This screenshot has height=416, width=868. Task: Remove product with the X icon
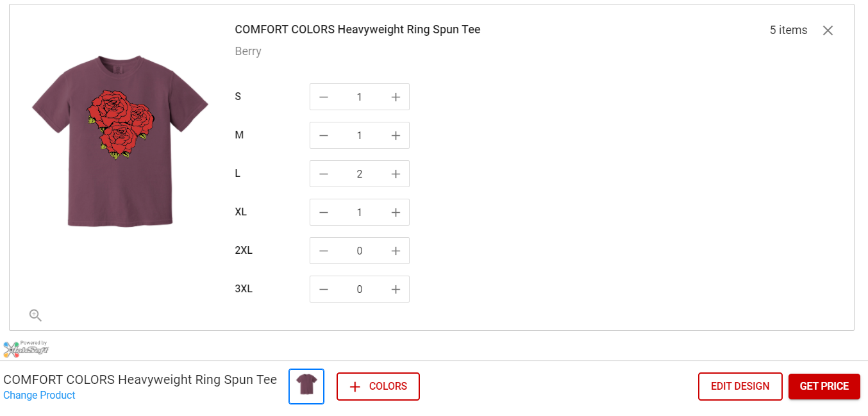pyautogui.click(x=828, y=30)
